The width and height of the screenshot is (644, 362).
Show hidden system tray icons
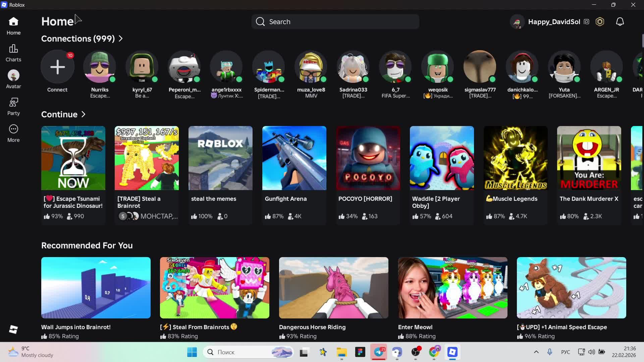536,352
